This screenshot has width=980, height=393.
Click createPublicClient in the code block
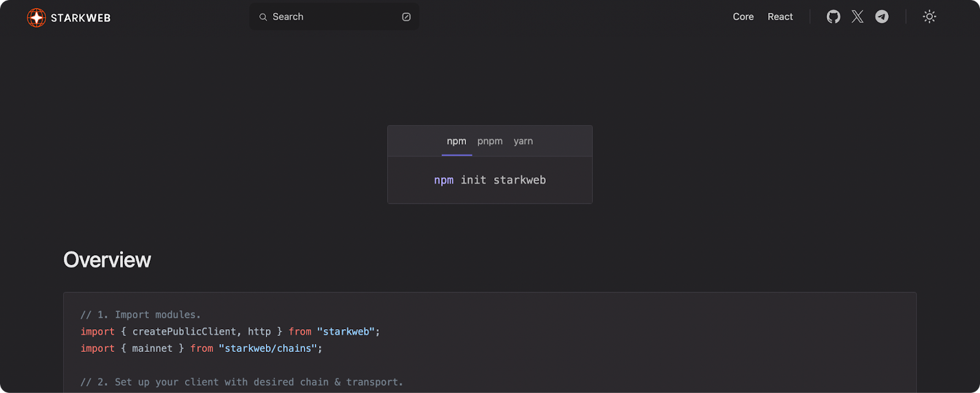(x=184, y=332)
